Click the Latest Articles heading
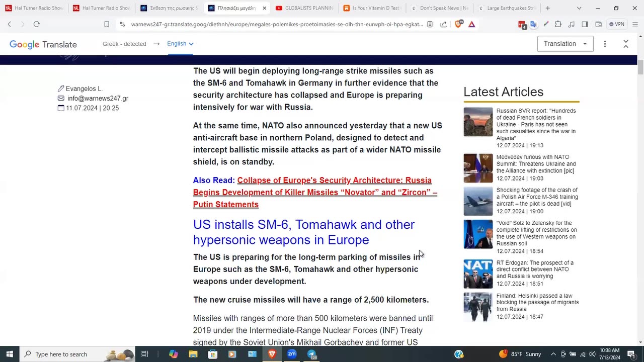This screenshot has height=362, width=644. [503, 92]
